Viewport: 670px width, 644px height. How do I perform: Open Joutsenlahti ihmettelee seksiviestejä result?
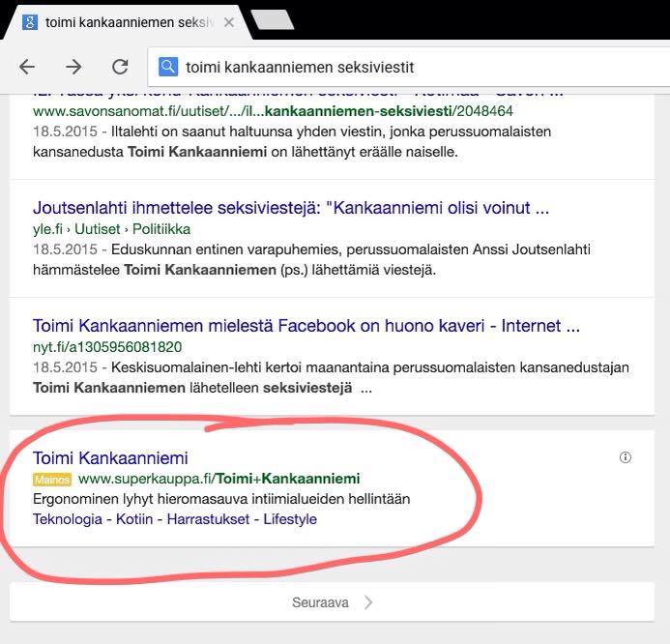(290, 208)
